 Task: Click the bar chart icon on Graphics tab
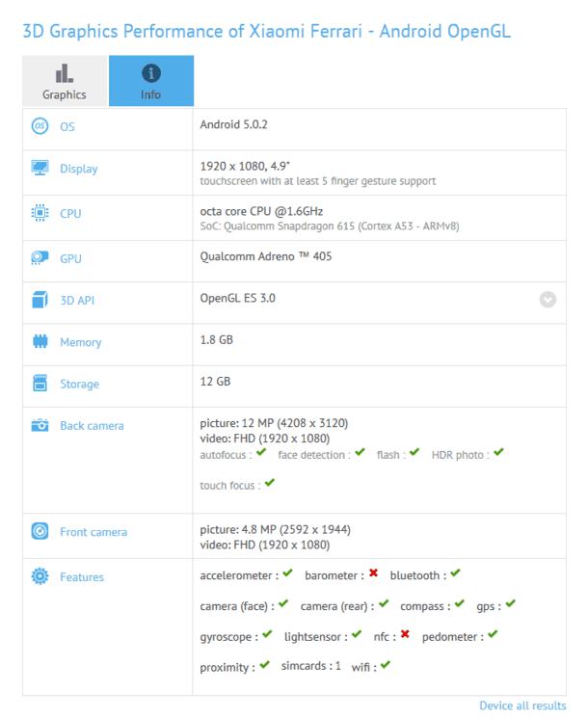(65, 73)
